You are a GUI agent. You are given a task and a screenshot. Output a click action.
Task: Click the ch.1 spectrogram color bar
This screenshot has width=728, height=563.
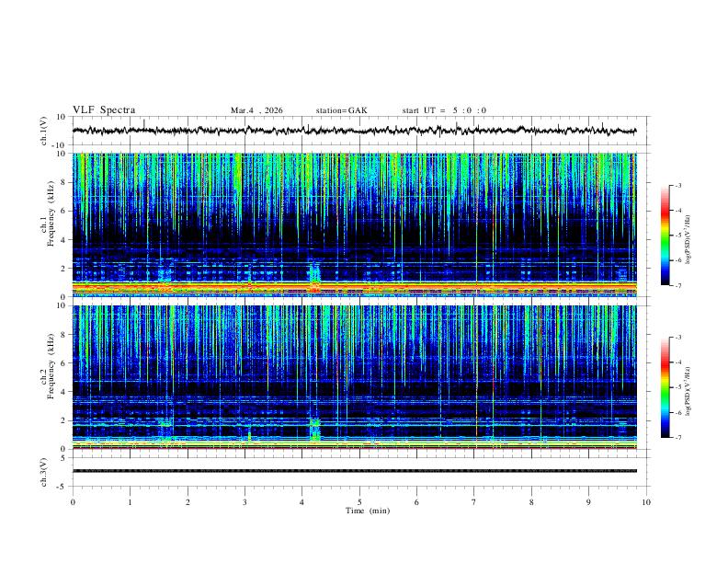[665, 236]
